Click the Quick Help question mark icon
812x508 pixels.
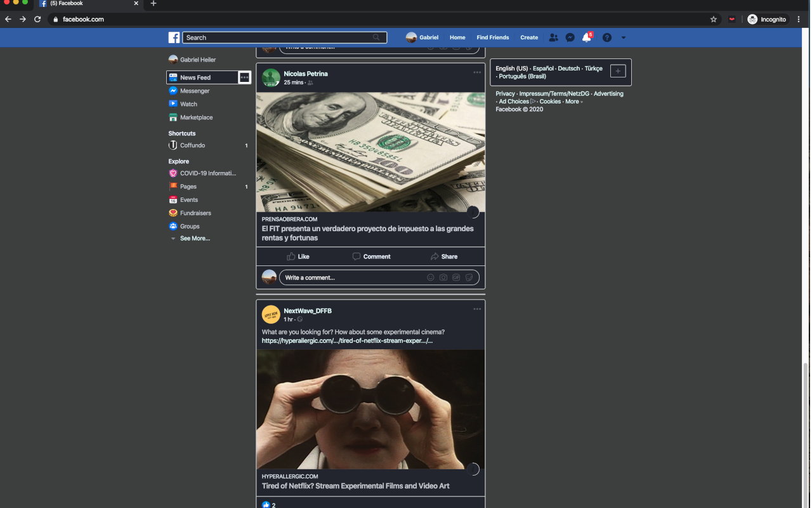607,37
